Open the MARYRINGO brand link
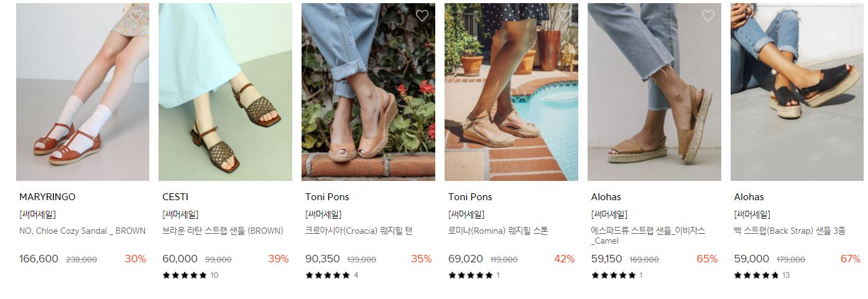 [x=47, y=197]
